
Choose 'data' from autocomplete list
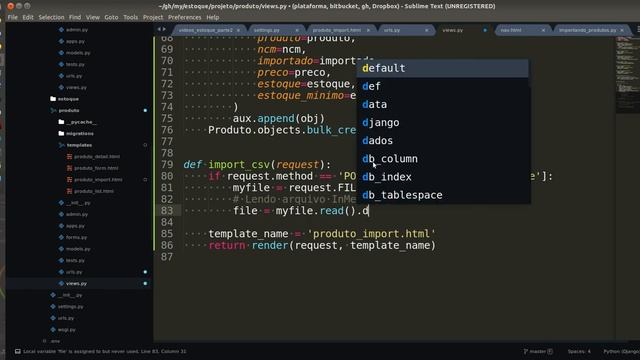click(443, 104)
